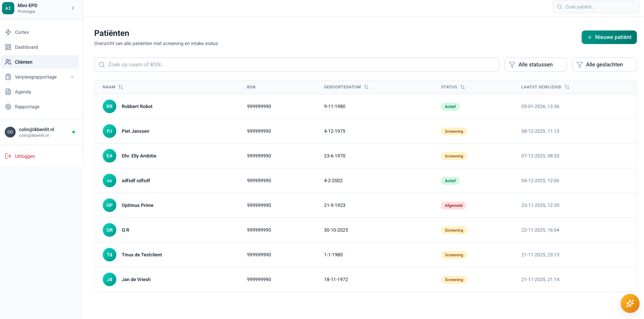Viewport: 644px width, 319px height.
Task: Click the Afgemeld status badge
Action: [x=453, y=206]
